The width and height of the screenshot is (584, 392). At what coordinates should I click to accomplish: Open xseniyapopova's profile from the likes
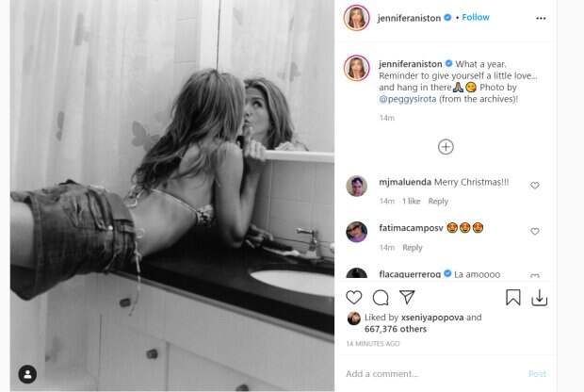(x=432, y=318)
